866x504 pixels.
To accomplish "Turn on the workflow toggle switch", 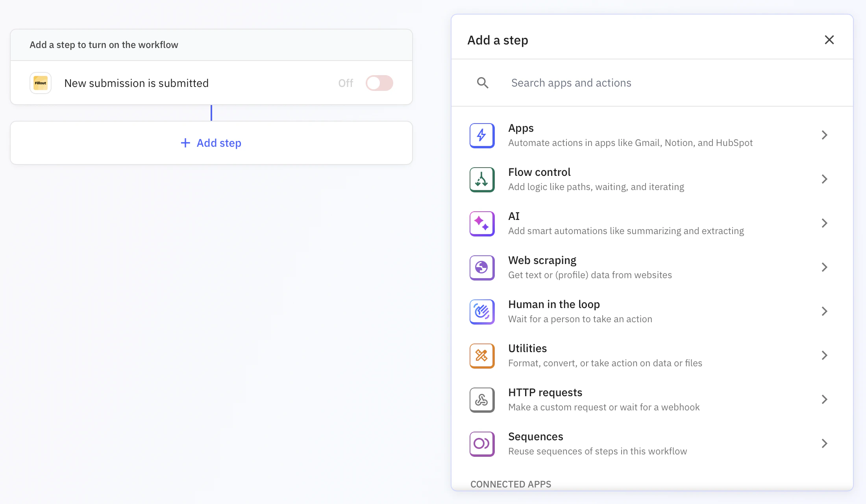I will (379, 83).
